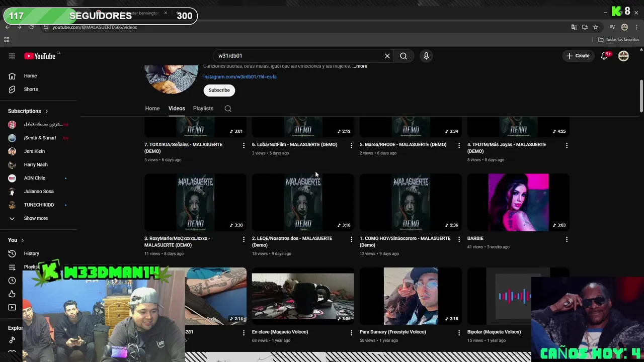
Task: Open the browser translate page icon
Action: click(x=574, y=27)
